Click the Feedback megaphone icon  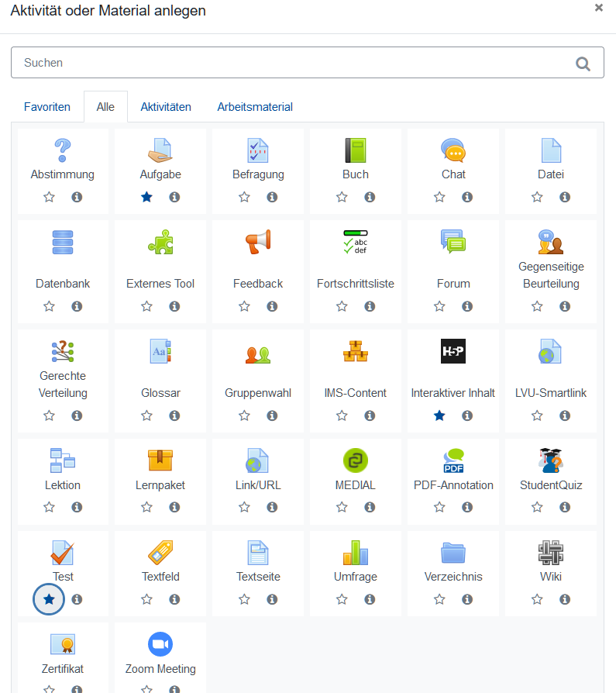click(x=258, y=242)
